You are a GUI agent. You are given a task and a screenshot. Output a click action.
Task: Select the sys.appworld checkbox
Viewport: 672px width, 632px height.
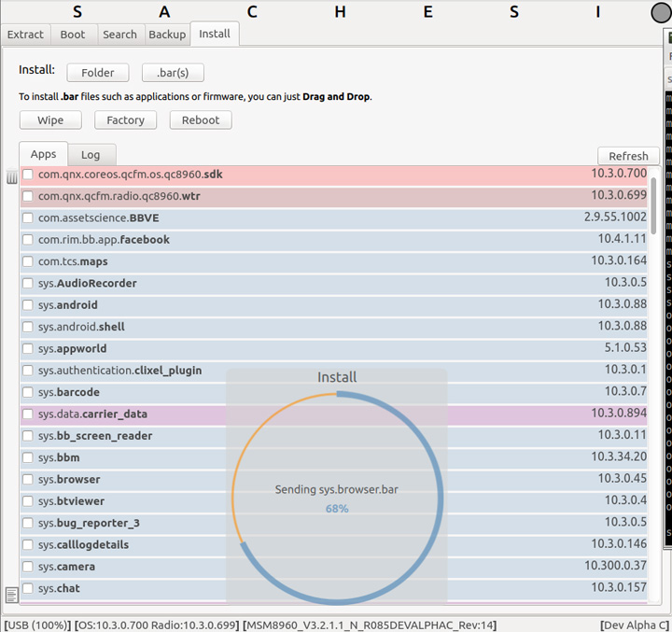pyautogui.click(x=28, y=348)
